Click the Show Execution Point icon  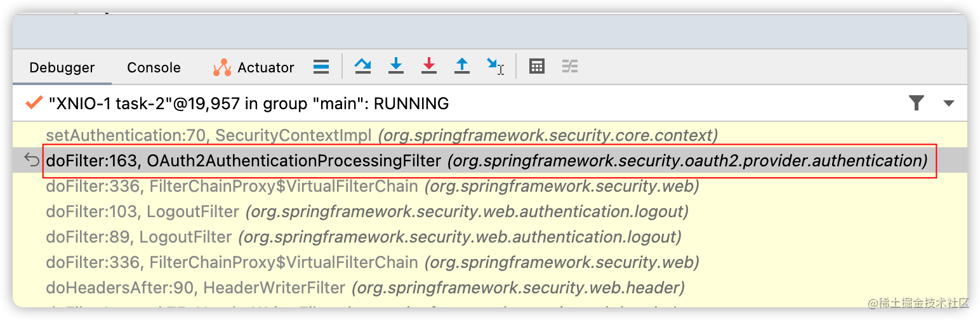coord(321,67)
